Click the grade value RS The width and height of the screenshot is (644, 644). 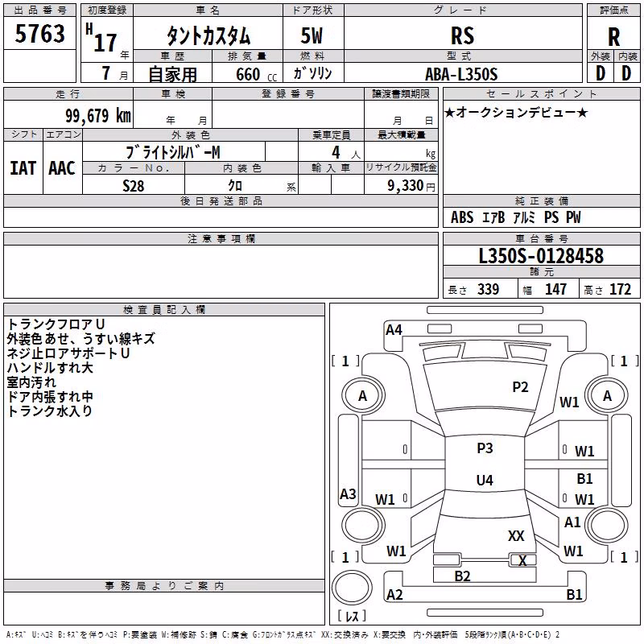coord(463,35)
